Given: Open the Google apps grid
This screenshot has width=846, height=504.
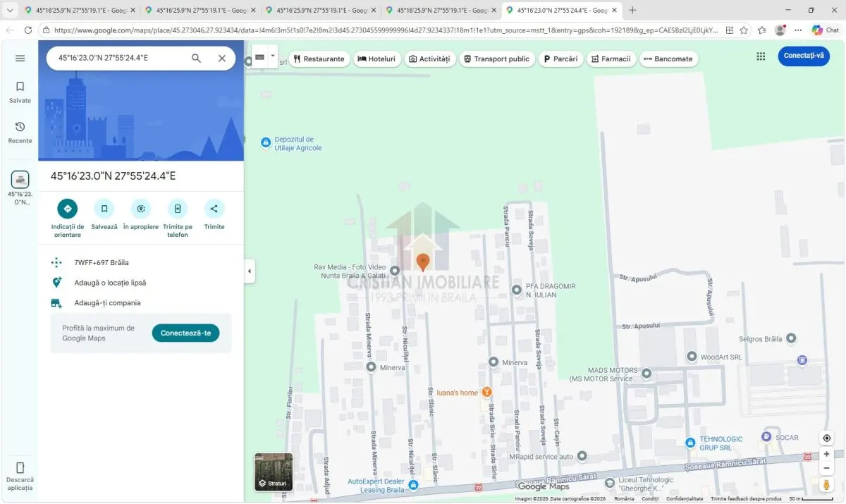Looking at the screenshot, I should [x=761, y=56].
